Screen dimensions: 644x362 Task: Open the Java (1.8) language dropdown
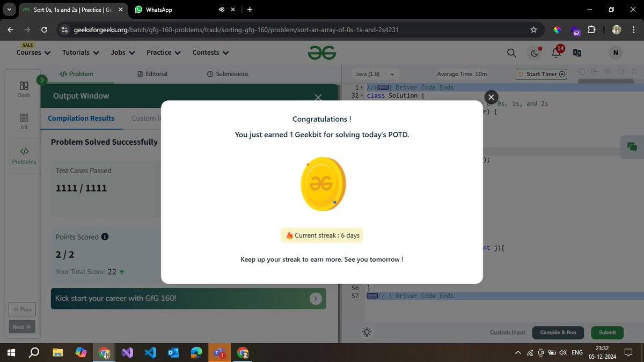point(374,74)
